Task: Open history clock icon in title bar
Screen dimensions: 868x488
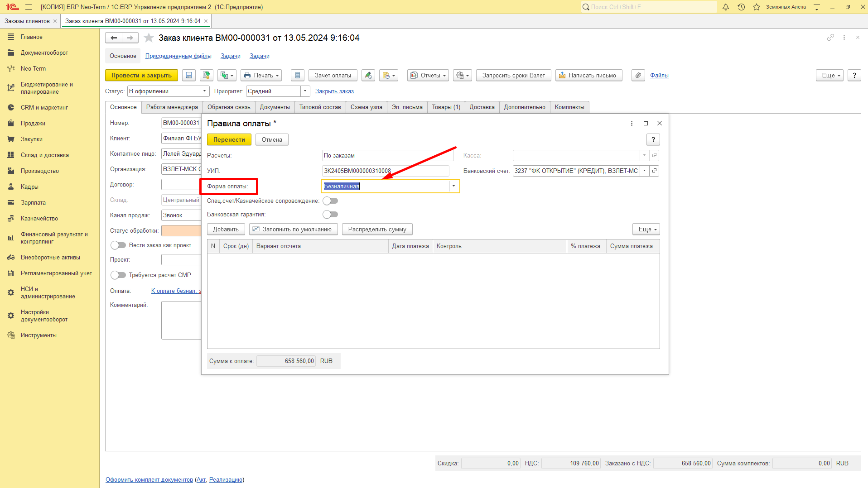Action: 741,7
